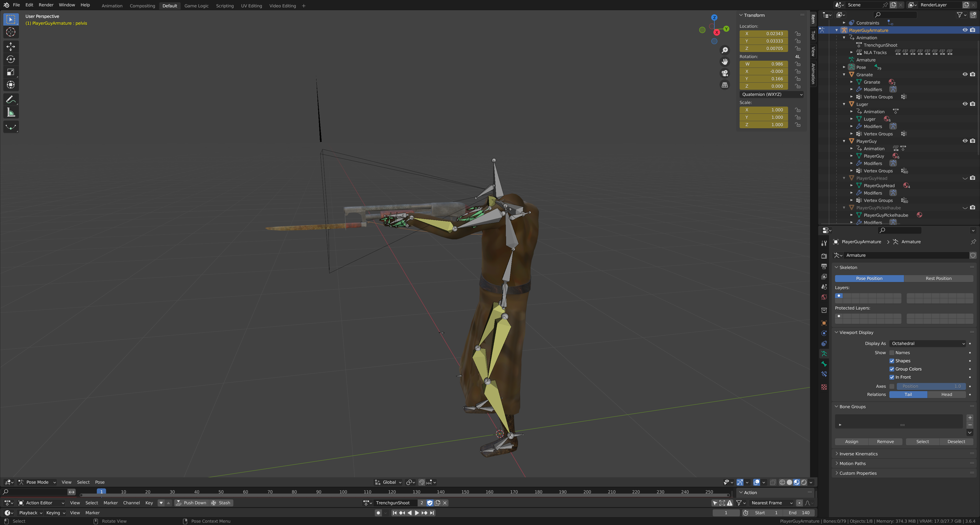Open the Global transform orientation dropdown
The height and width of the screenshot is (525, 980).
point(388,482)
